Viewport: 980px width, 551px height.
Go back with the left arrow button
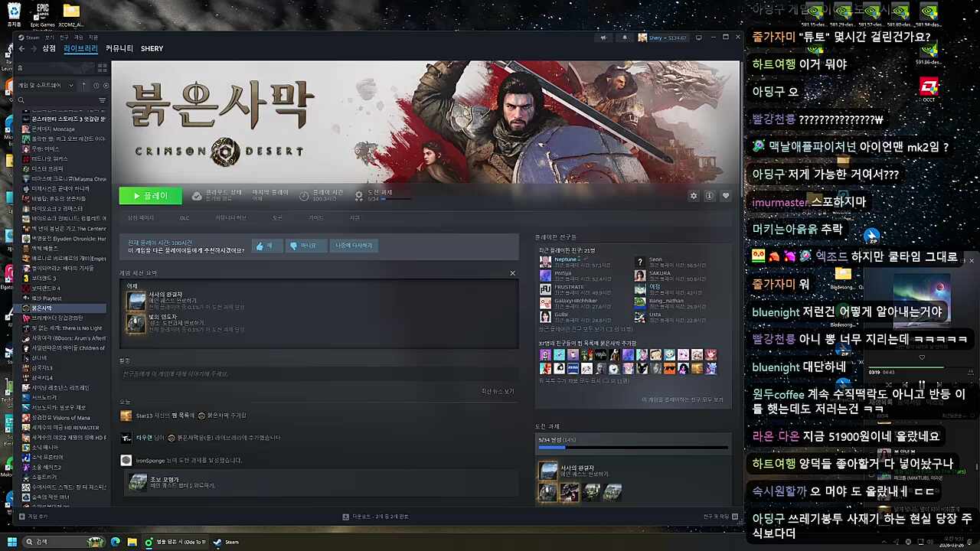(21, 49)
